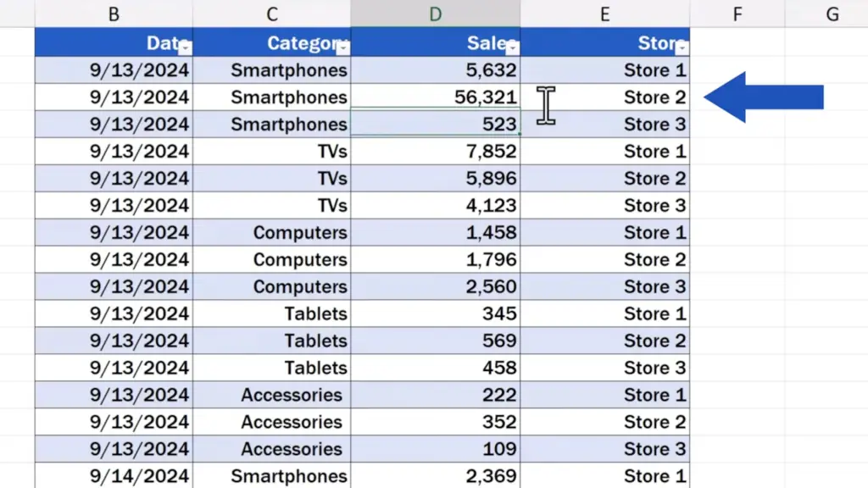
Task: Select the cell with sales value 5,632
Action: point(436,70)
